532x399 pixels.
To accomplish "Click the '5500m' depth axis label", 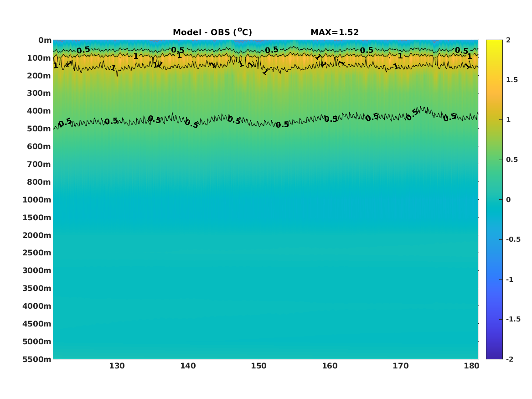I will [x=37, y=359].
